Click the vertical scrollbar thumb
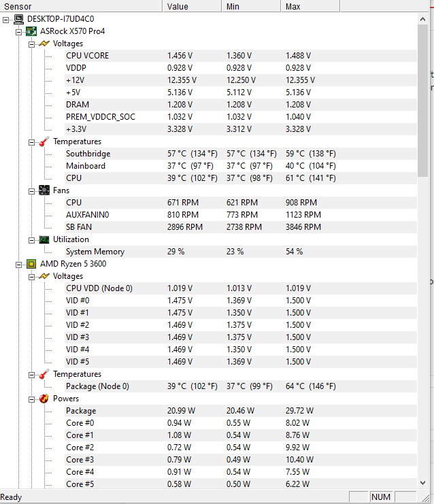This screenshot has height=504, width=434. click(x=422, y=101)
